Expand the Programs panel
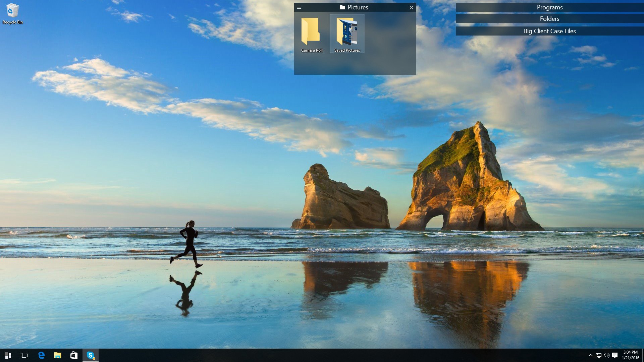 pyautogui.click(x=549, y=7)
